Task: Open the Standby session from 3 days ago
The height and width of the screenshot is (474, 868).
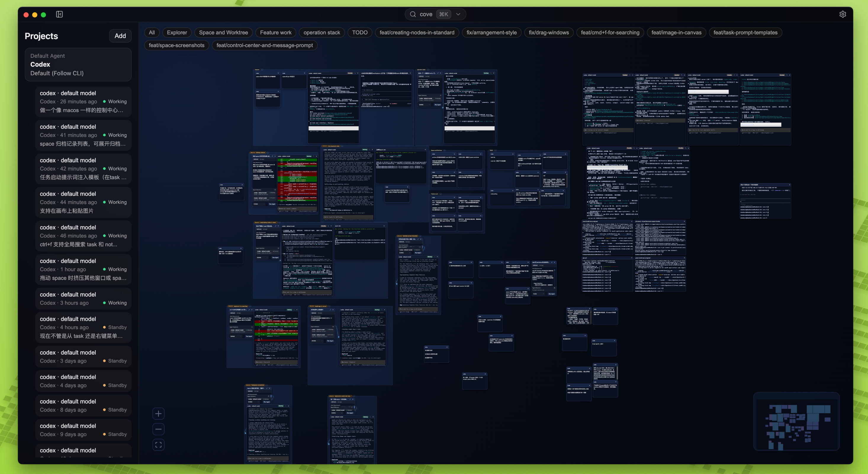Action: coord(83,356)
